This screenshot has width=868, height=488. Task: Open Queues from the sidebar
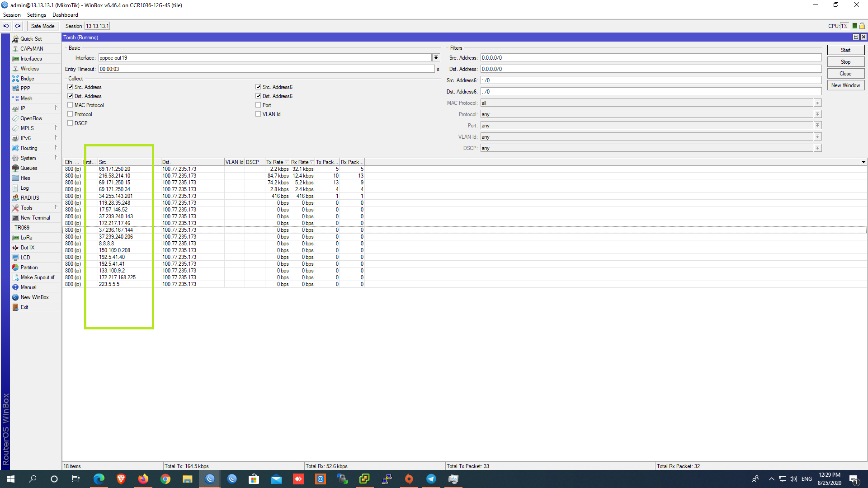coord(28,168)
